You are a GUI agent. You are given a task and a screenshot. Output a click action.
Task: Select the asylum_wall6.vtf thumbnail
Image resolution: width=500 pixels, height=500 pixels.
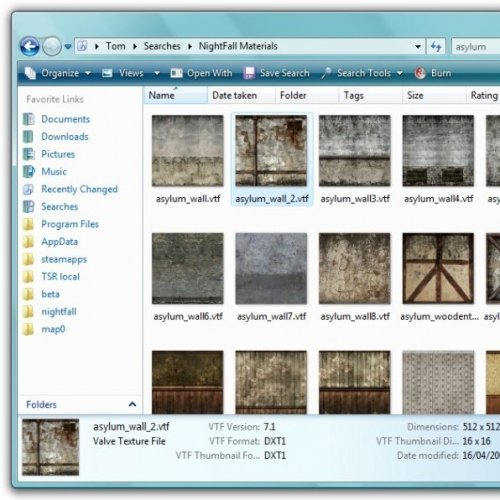click(x=188, y=268)
